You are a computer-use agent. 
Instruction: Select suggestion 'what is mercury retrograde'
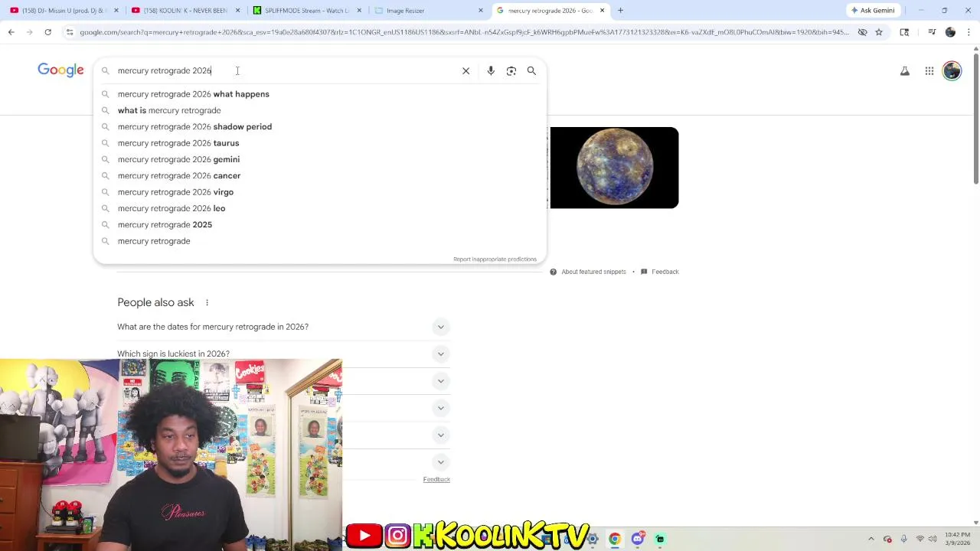[x=319, y=110]
